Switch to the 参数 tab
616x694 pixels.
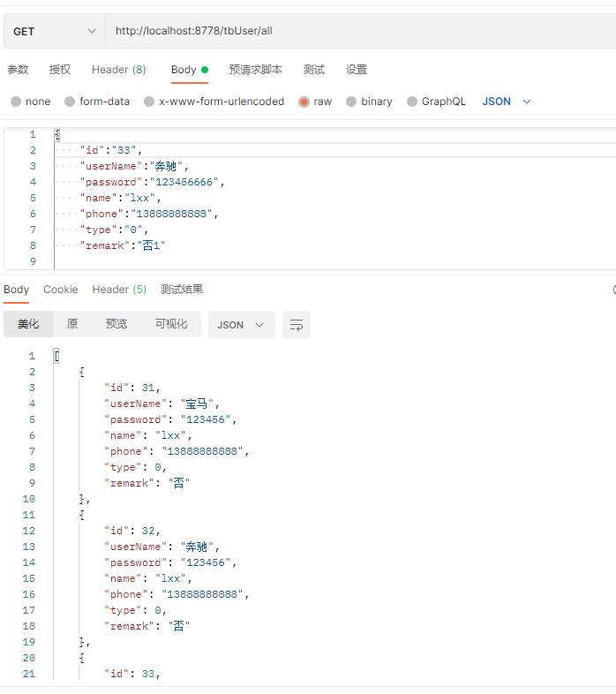tap(18, 70)
